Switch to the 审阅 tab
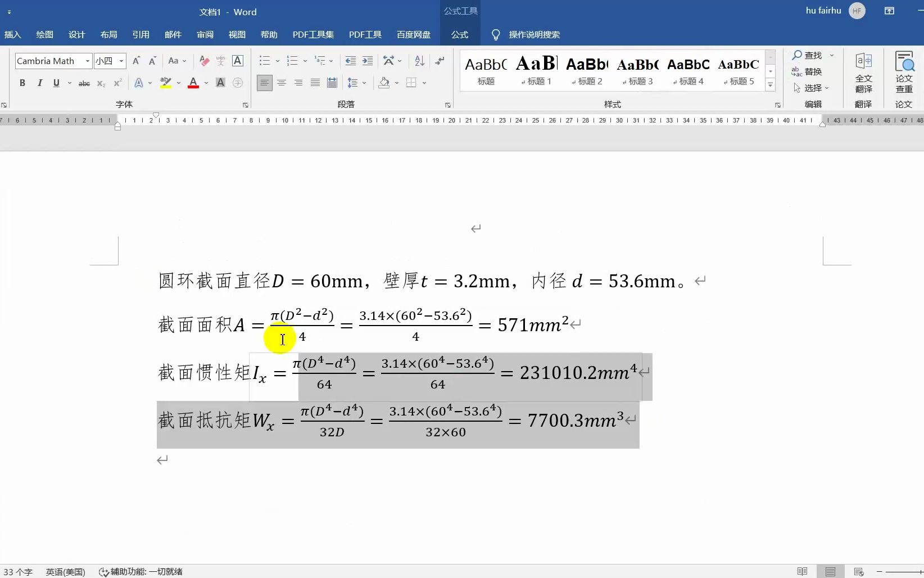Viewport: 924px width, 578px height. 205,35
